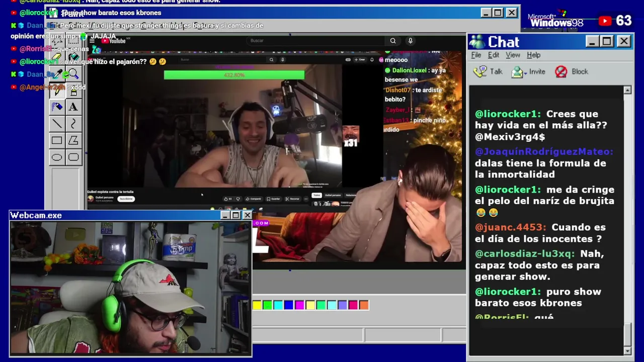Image resolution: width=644 pixels, height=362 pixels.
Task: Click chat message about la formula de la inmortalidad
Action: tap(540, 169)
